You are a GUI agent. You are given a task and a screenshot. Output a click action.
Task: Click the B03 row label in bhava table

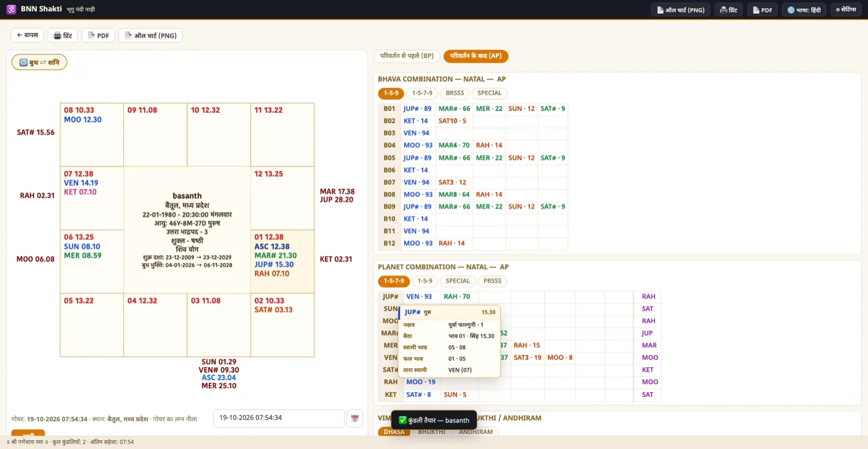389,133
